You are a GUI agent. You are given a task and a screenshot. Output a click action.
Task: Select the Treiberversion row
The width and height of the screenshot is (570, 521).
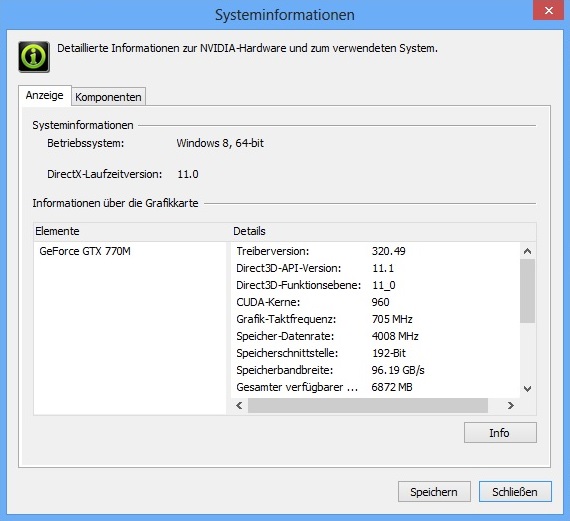376,251
